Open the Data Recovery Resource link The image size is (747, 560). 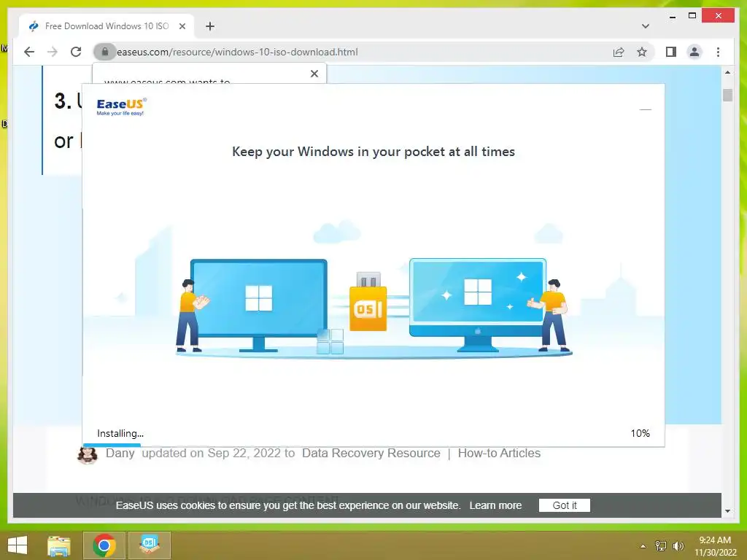click(371, 454)
